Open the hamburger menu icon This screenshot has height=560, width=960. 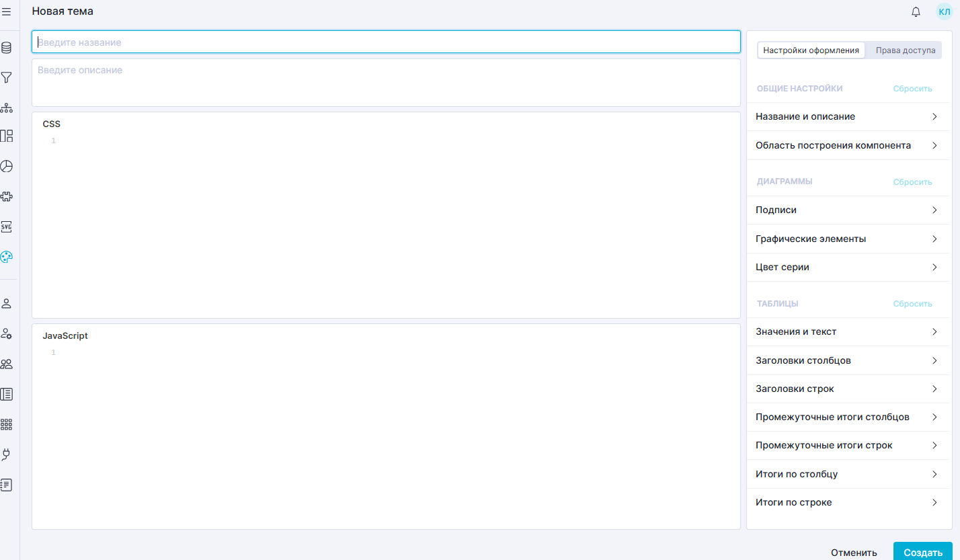(x=7, y=11)
